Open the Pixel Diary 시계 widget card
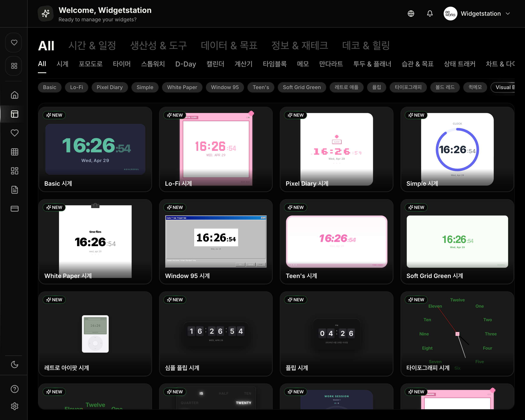The image size is (525, 420). (x=337, y=149)
